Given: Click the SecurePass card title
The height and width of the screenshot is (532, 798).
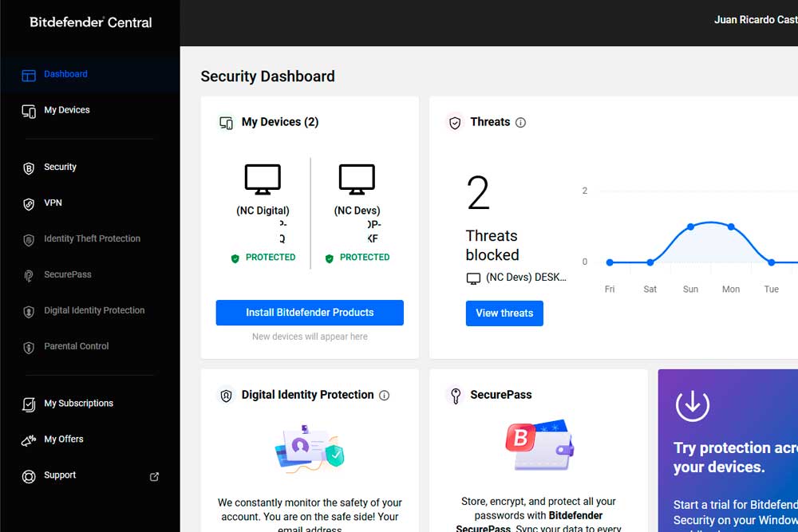Looking at the screenshot, I should click(x=501, y=395).
